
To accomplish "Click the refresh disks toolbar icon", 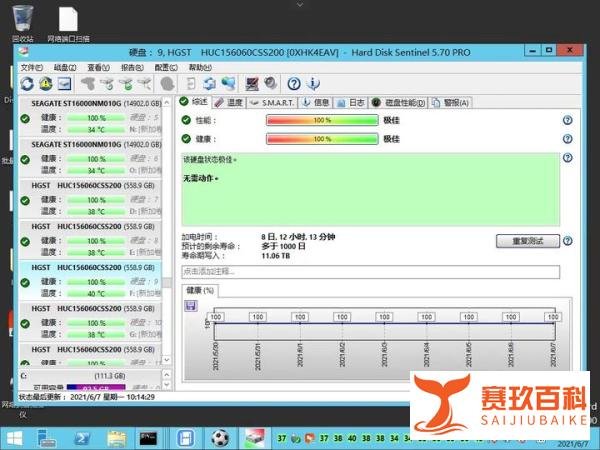I will pyautogui.click(x=27, y=83).
